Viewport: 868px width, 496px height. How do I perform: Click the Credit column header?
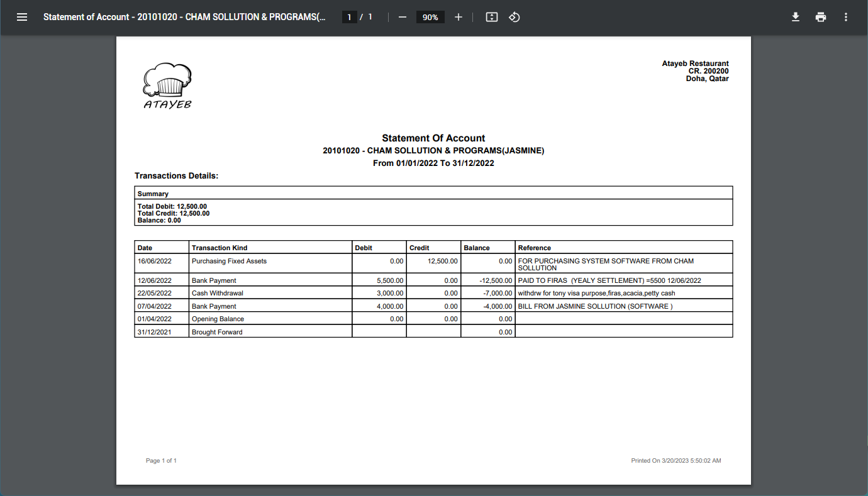click(433, 248)
